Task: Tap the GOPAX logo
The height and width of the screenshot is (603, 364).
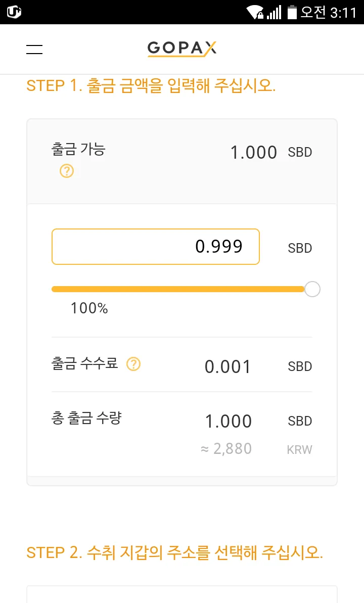Action: [182, 49]
